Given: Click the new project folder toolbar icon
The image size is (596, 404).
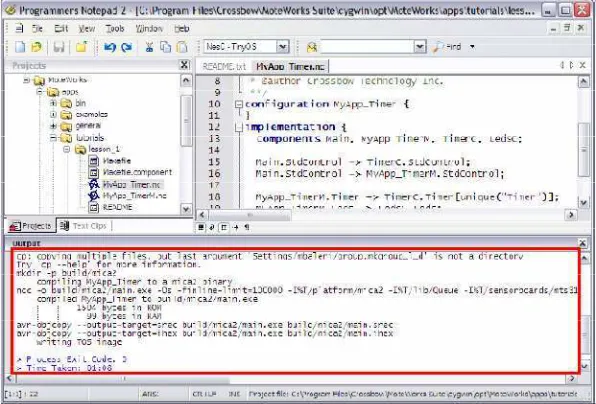Looking at the screenshot, I should coord(81,47).
